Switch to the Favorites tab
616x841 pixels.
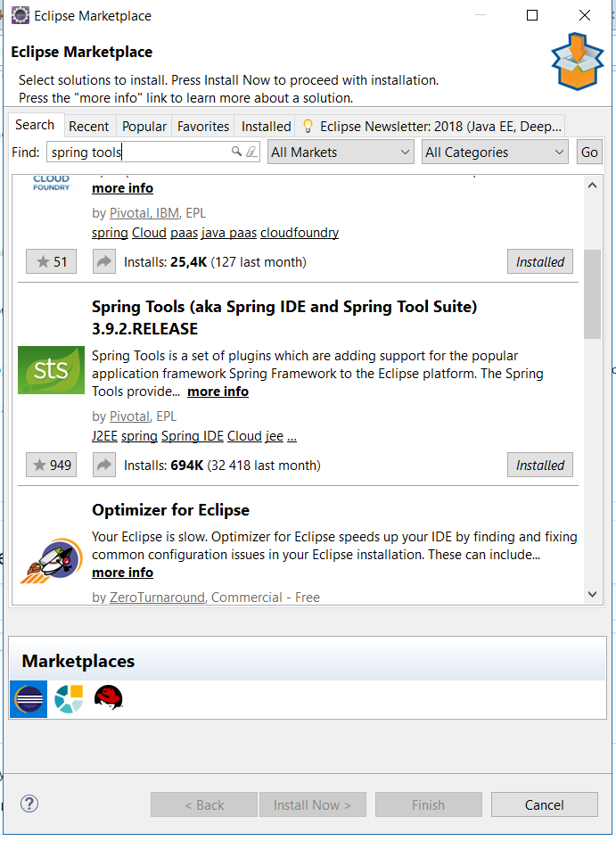point(203,127)
